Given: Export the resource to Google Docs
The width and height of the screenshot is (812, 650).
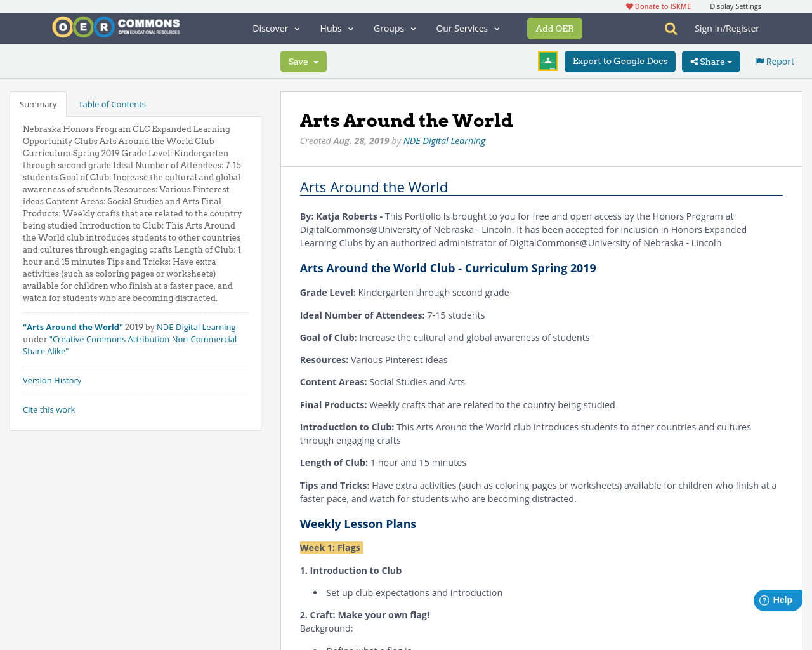Looking at the screenshot, I should tap(620, 60).
